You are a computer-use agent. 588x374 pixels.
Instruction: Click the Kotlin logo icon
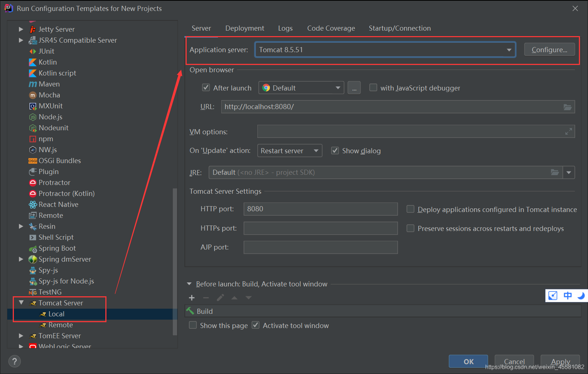[33, 62]
